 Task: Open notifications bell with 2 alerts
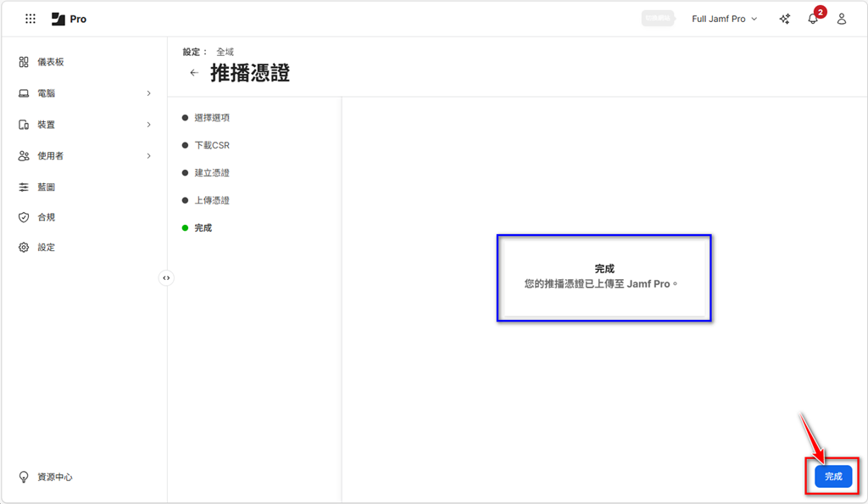pos(813,19)
